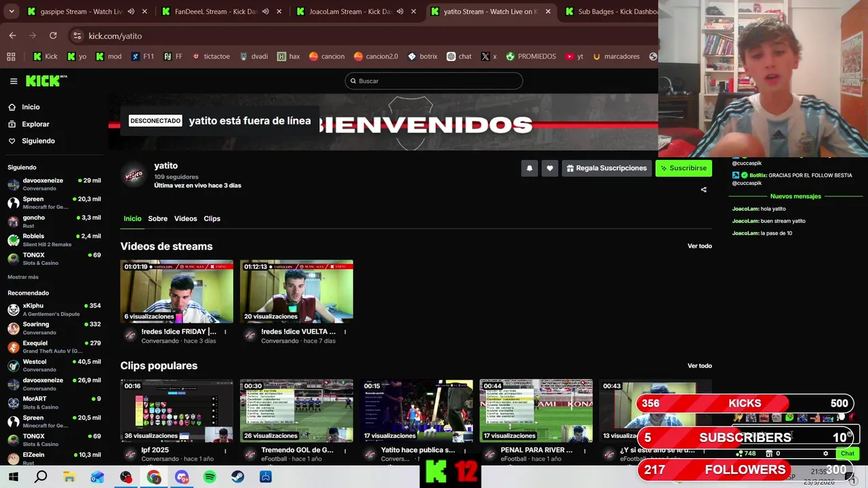
Task: Click the heart follow icon
Action: tap(550, 168)
